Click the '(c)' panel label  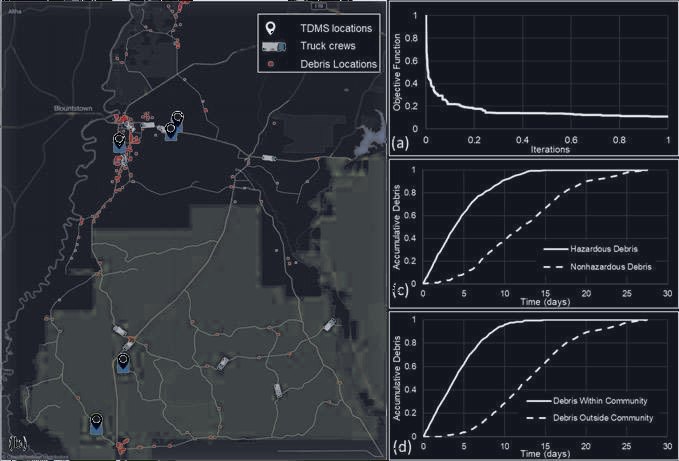(400, 290)
